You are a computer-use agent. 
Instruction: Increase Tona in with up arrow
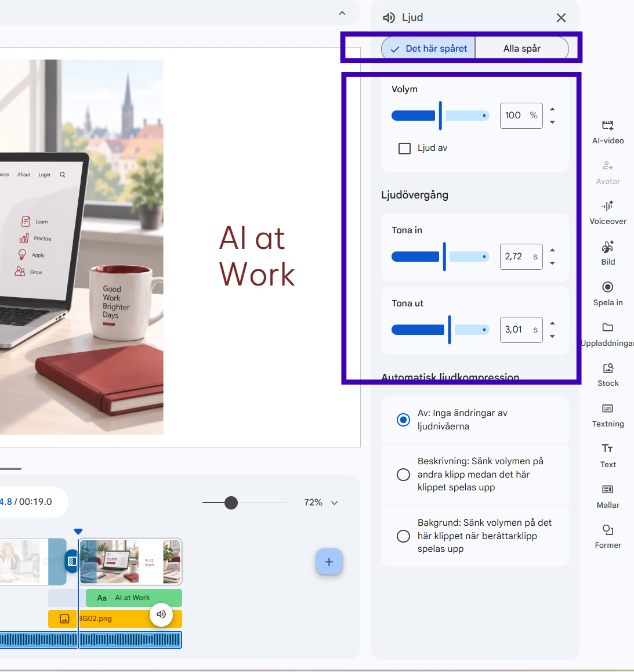(553, 250)
